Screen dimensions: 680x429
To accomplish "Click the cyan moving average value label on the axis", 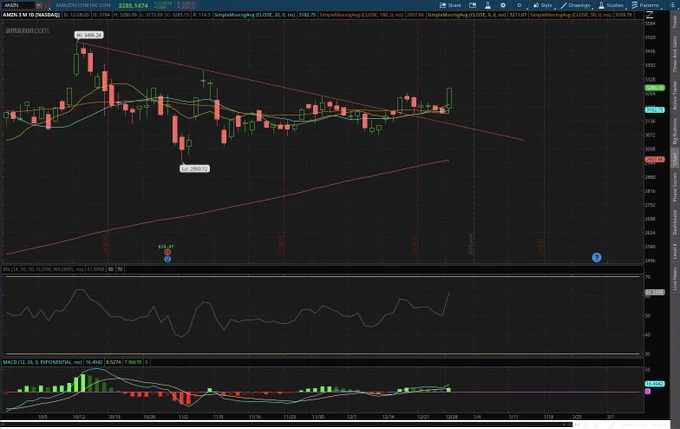I will click(654, 110).
